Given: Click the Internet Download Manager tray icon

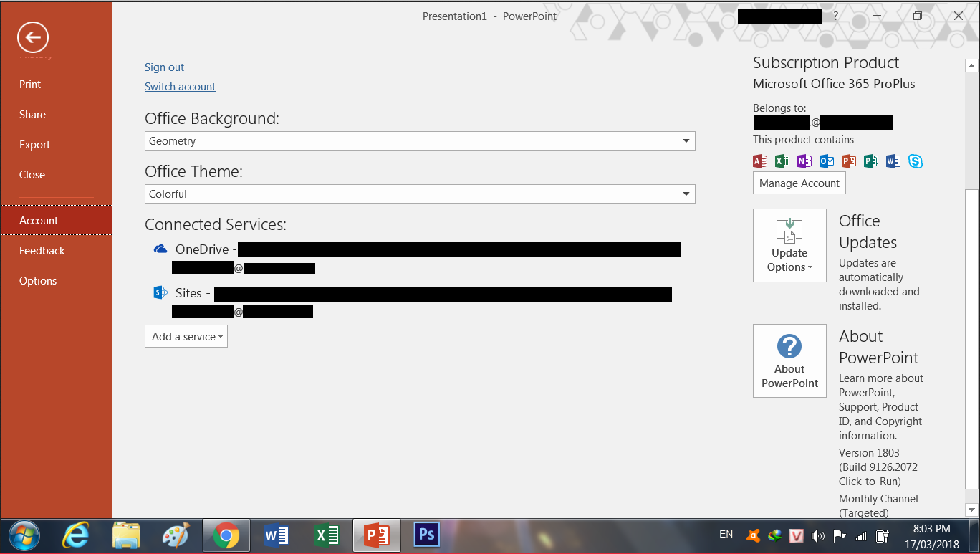Looking at the screenshot, I should 774,535.
